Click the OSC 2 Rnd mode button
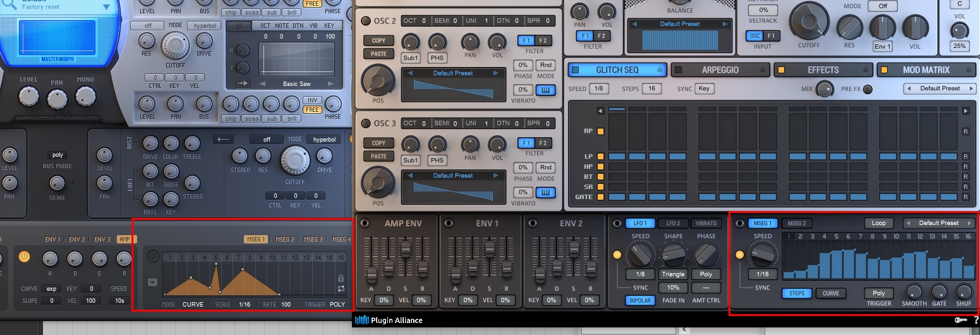The width and height of the screenshot is (980, 335). [x=545, y=65]
